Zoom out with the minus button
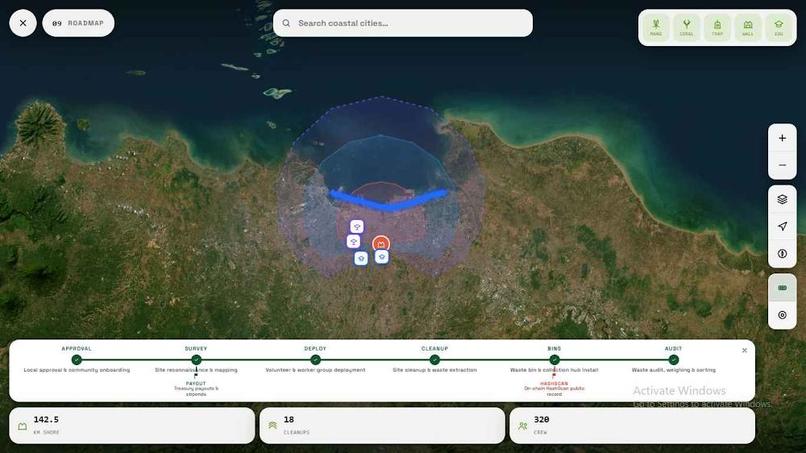 coord(782,165)
